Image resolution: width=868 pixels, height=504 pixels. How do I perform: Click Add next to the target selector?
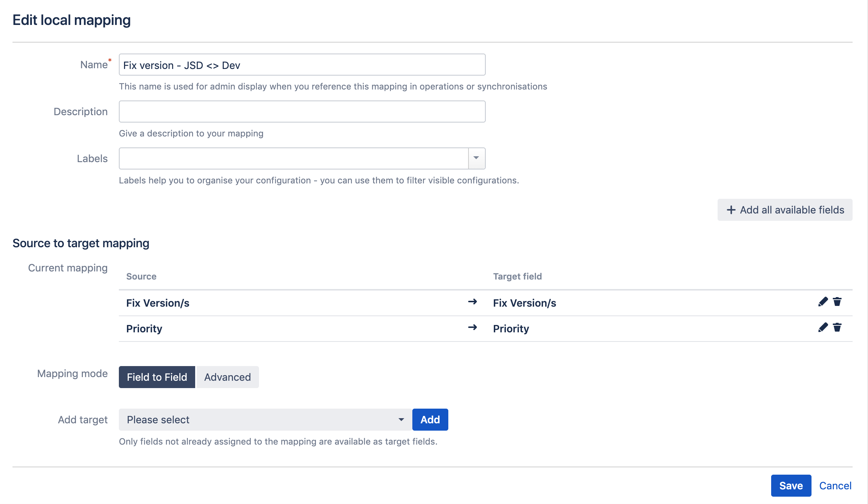click(430, 419)
